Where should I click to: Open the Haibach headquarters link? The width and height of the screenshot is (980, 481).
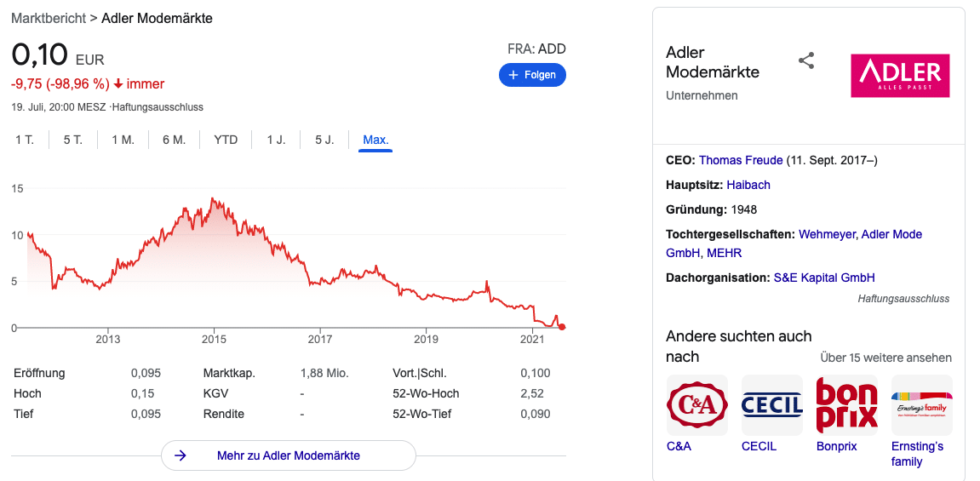click(x=748, y=185)
